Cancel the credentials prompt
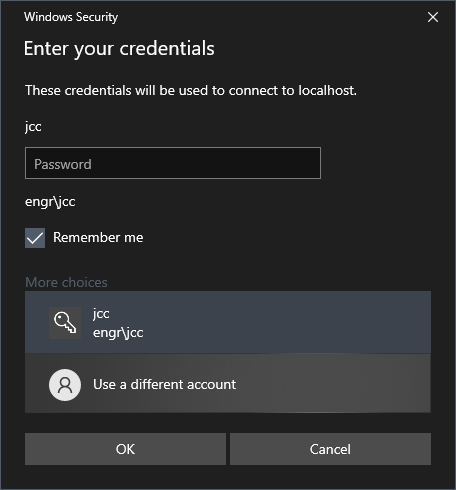 330,449
